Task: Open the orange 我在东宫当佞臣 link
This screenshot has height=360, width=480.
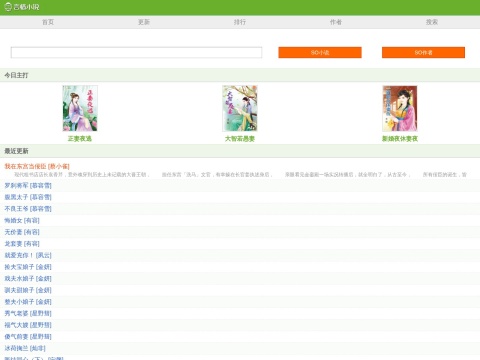Action: [37, 166]
